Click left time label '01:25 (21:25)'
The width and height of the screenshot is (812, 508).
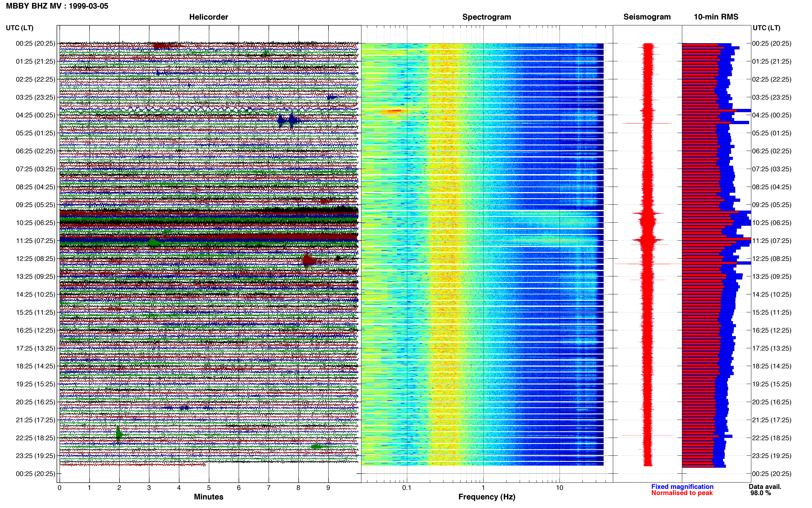(36, 61)
